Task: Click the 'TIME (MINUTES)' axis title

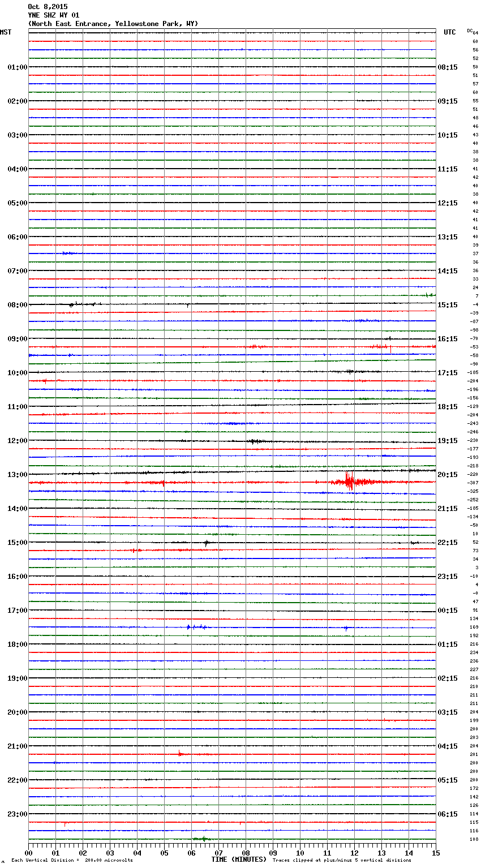Action: (x=239, y=860)
